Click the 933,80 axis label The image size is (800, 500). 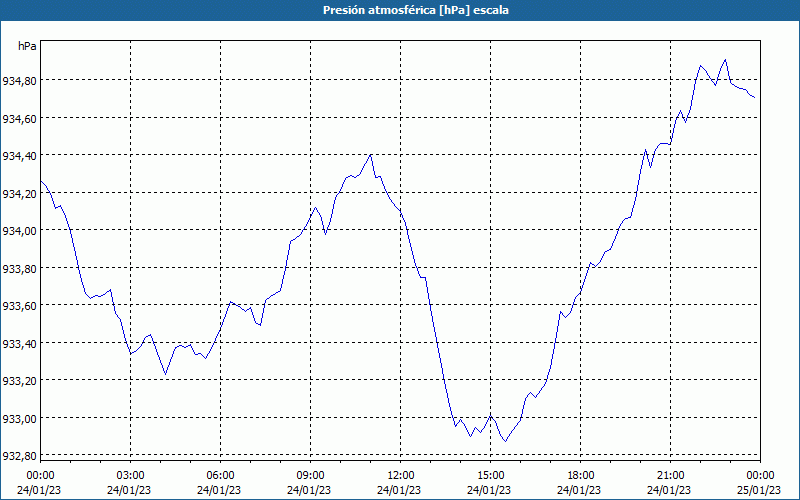click(x=19, y=268)
